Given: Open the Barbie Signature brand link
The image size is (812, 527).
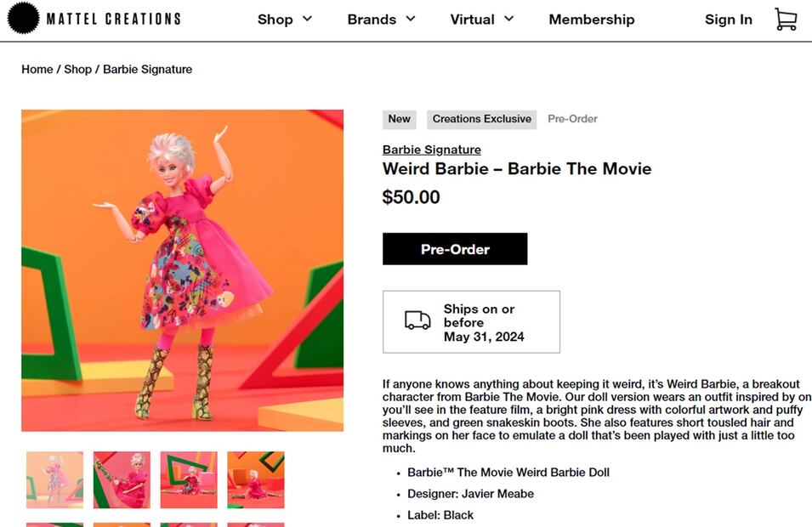Looking at the screenshot, I should point(431,150).
